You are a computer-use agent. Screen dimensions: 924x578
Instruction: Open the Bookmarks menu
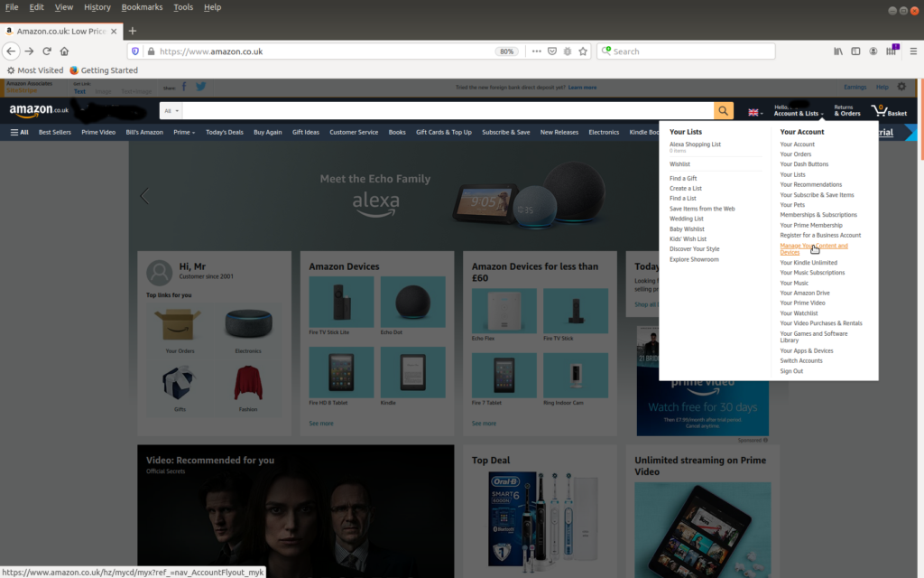coord(142,7)
